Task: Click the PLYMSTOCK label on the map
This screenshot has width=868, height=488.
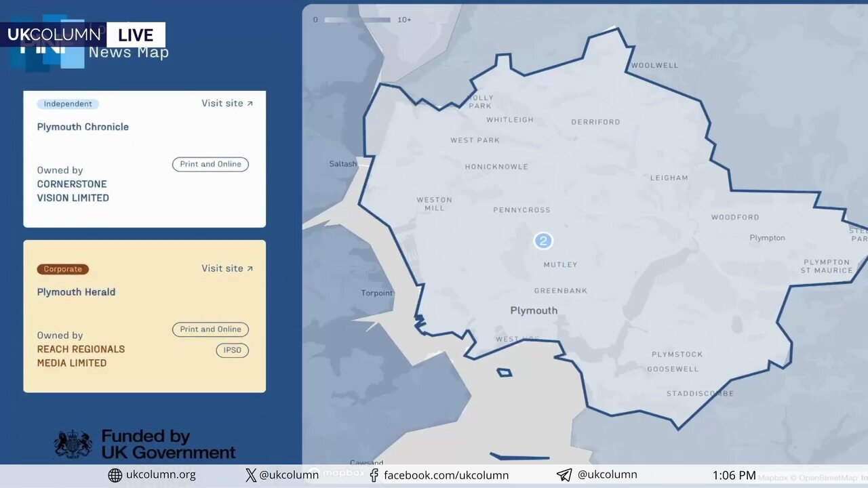Action: pos(677,354)
